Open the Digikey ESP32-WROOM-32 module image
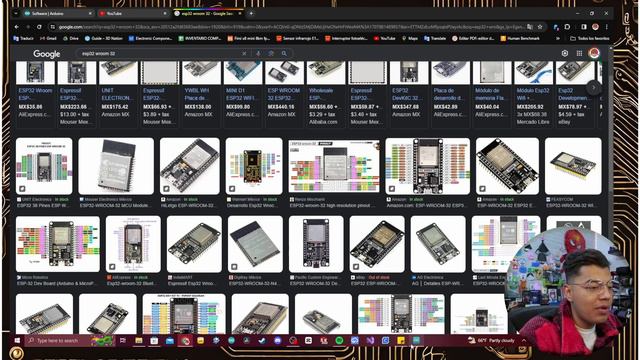 pos(255,244)
